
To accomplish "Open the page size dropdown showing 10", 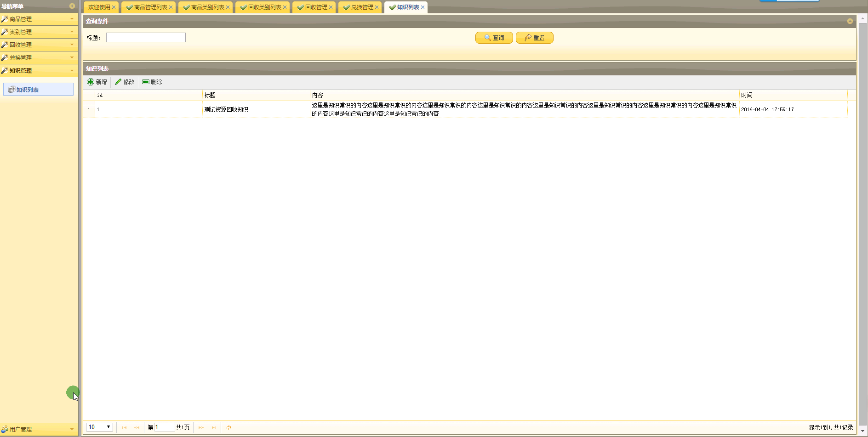I will pos(99,427).
